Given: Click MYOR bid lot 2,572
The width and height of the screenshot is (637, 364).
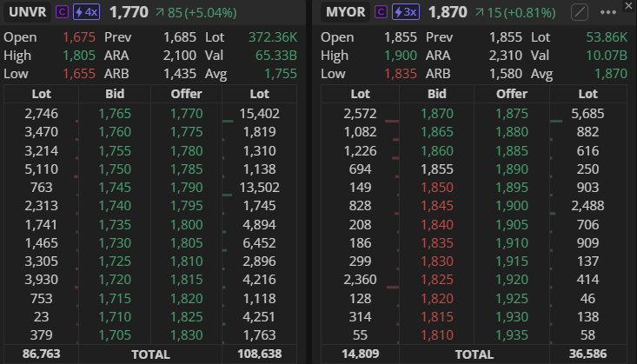Looking at the screenshot, I should 360,114.
